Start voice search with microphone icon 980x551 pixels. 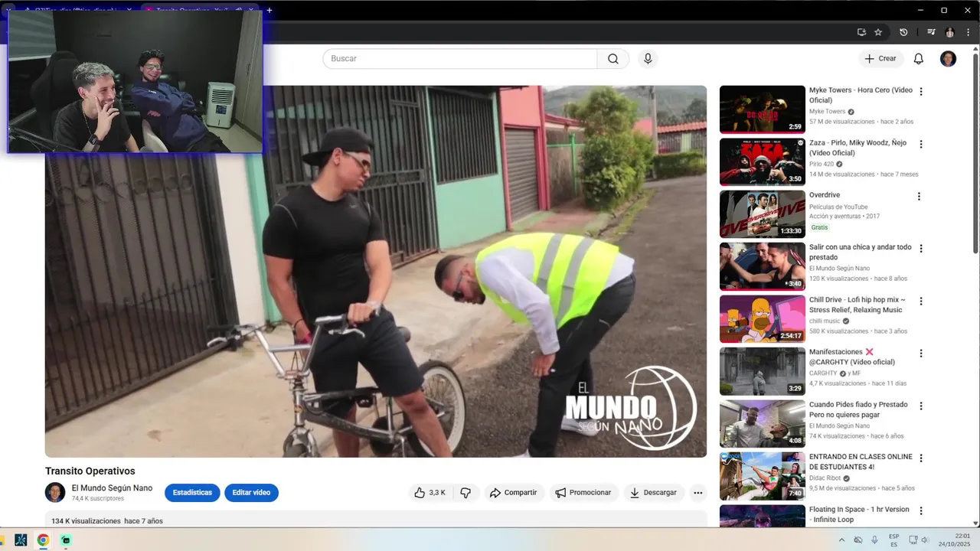648,59
